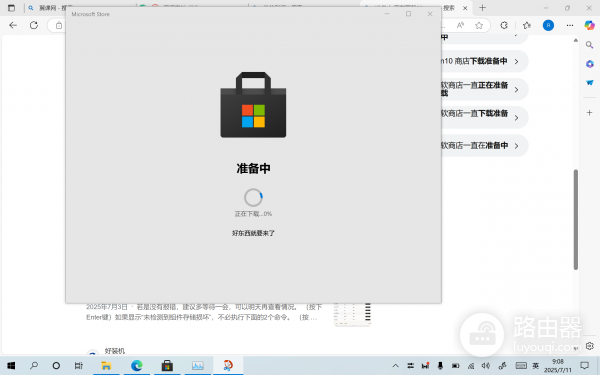
Task: Open Cortana circle on taskbar
Action: [x=56, y=366]
